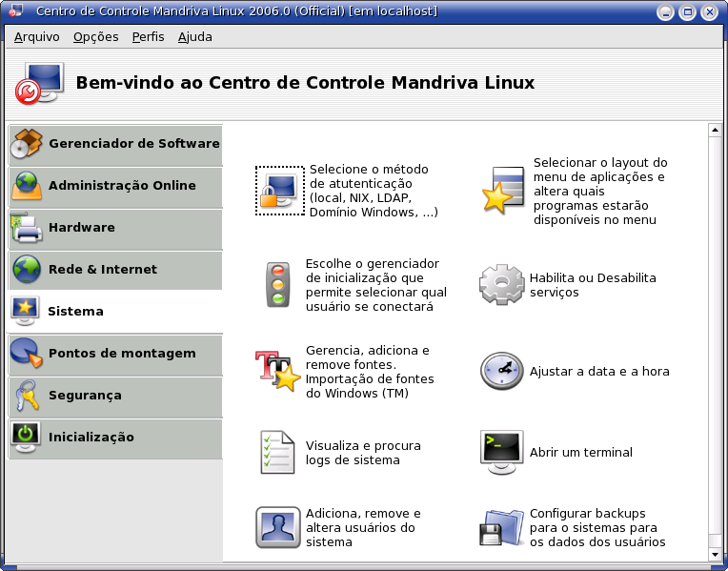Click the Administração Online globe icon
The width and height of the screenshot is (728, 571).
(27, 185)
